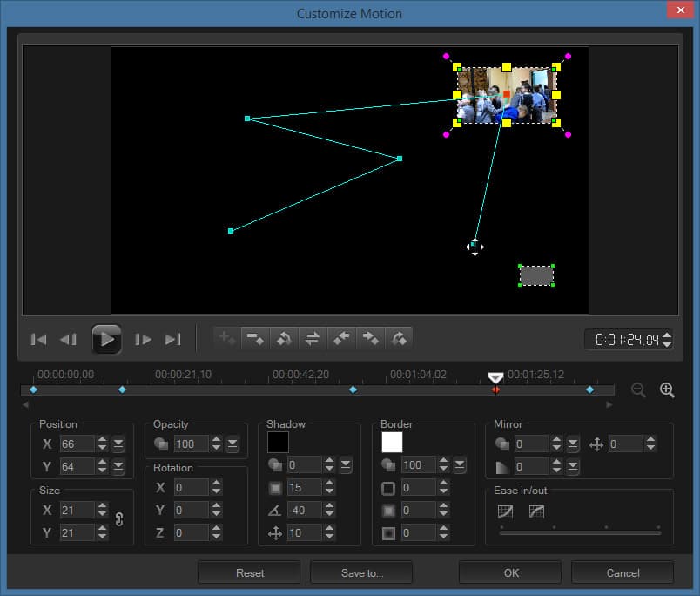Click the Play button
This screenshot has height=596, width=700.
coord(106,339)
